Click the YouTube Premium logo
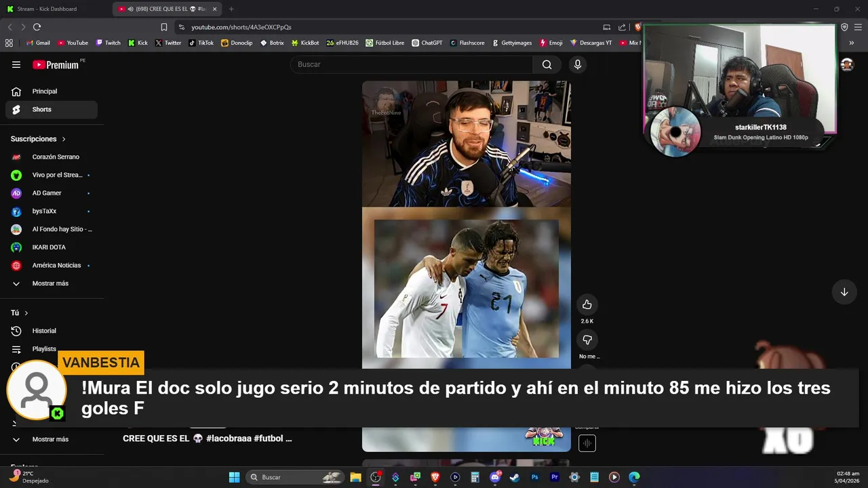The width and height of the screenshot is (868, 488). coord(56,64)
